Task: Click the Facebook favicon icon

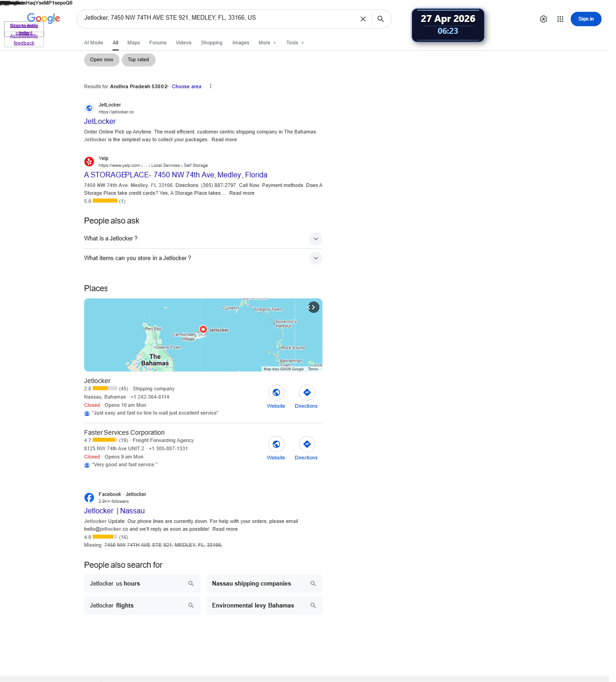Action: [x=89, y=498]
